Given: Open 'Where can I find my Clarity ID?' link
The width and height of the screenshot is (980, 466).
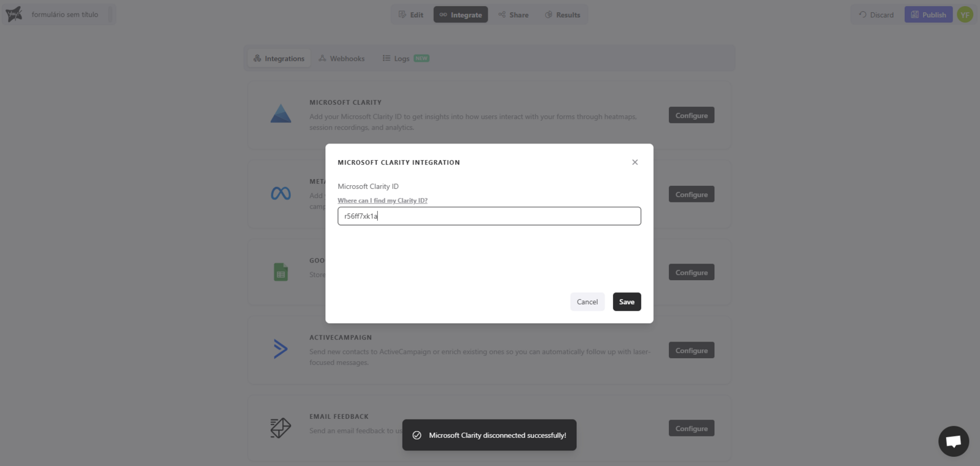Looking at the screenshot, I should coord(382,201).
